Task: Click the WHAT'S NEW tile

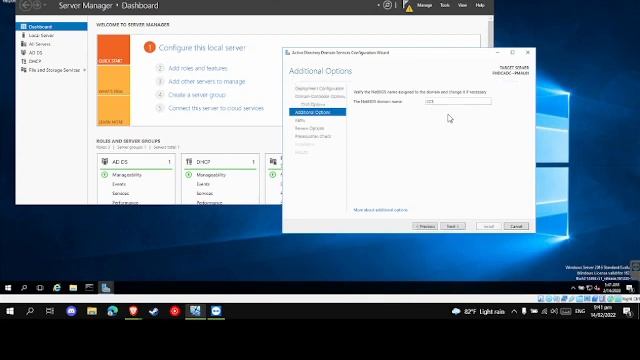Action: click(x=113, y=80)
